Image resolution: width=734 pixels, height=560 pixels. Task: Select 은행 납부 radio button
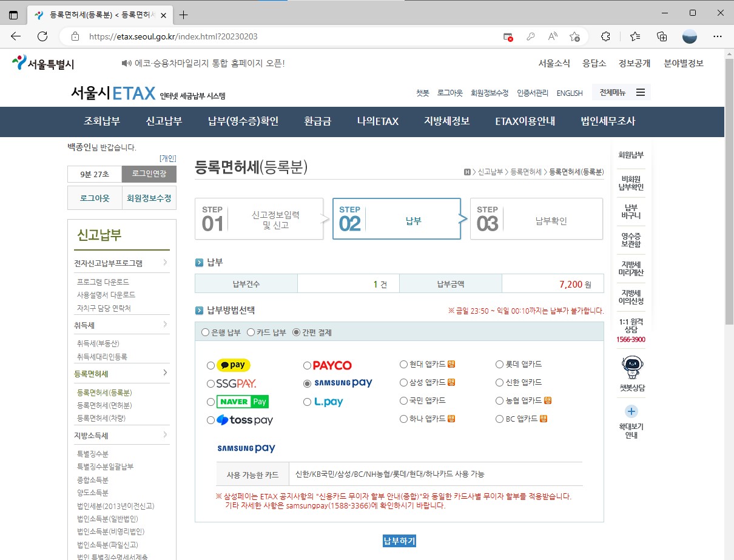coord(205,332)
